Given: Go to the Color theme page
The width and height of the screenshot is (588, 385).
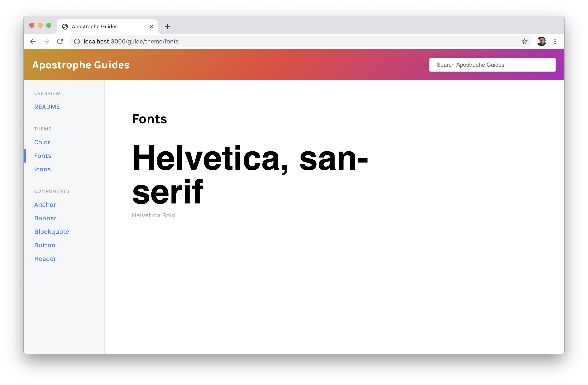Looking at the screenshot, I should [x=42, y=142].
